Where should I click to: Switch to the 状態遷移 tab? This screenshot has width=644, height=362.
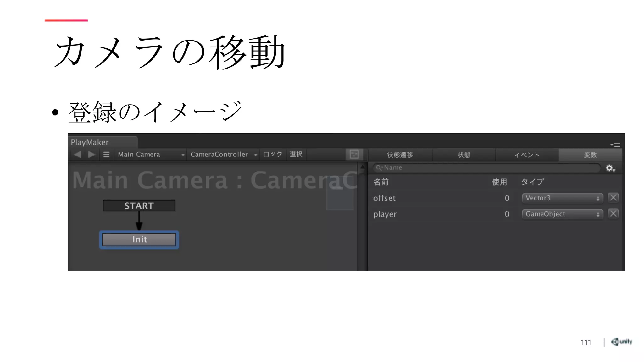click(400, 155)
